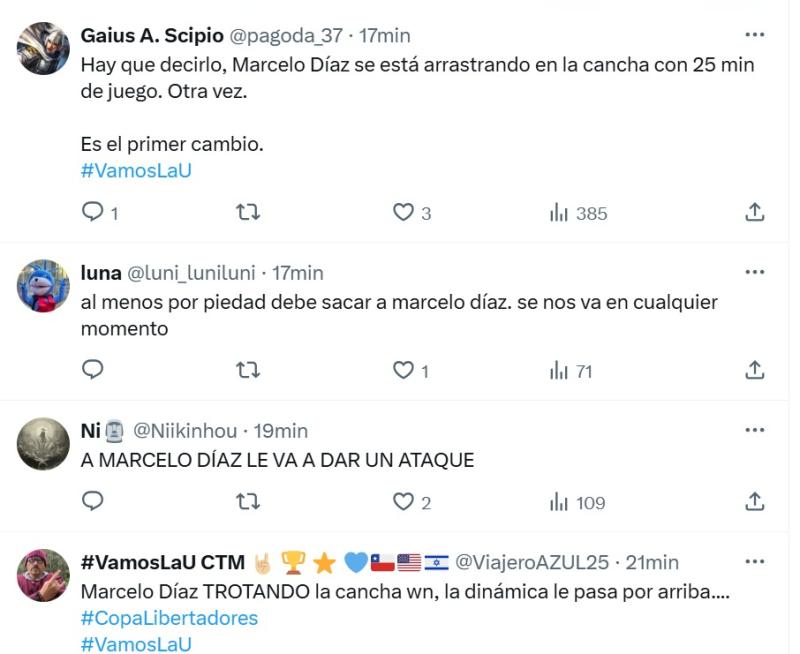Reply to Gaius A. Scipio's tweet
The height and width of the screenshot is (654, 800).
tap(94, 212)
